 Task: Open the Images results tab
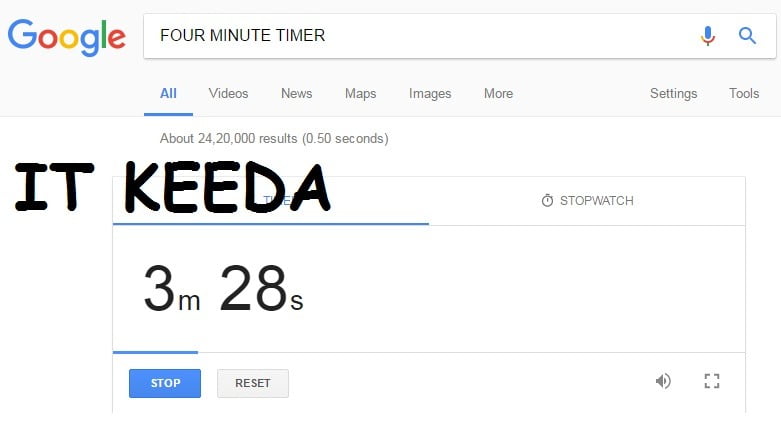[430, 94]
